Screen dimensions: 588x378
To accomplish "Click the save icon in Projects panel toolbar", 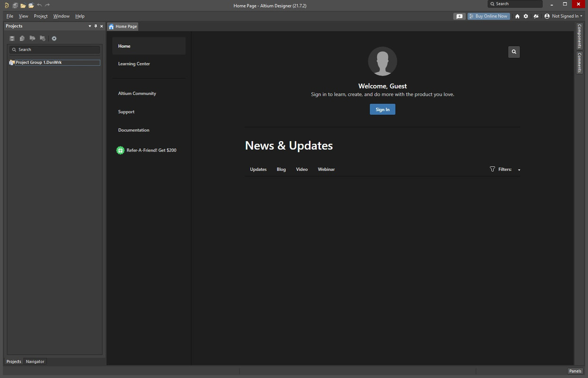I will [12, 38].
